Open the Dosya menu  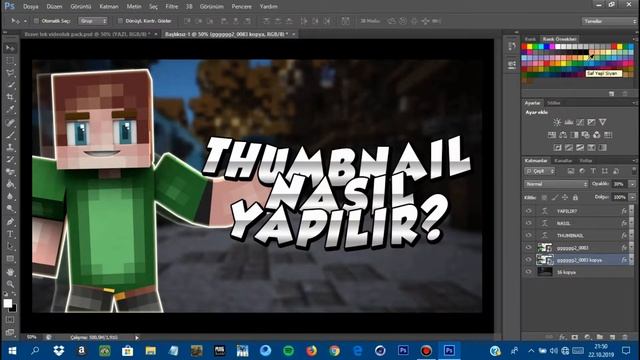(x=31, y=7)
